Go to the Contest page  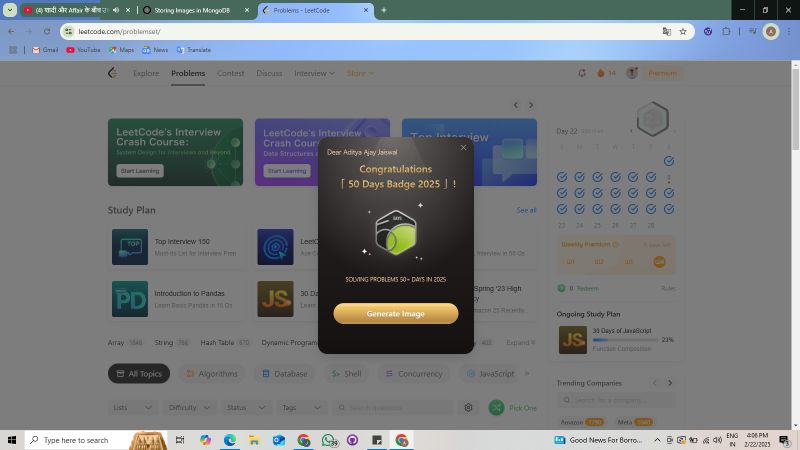coord(231,73)
